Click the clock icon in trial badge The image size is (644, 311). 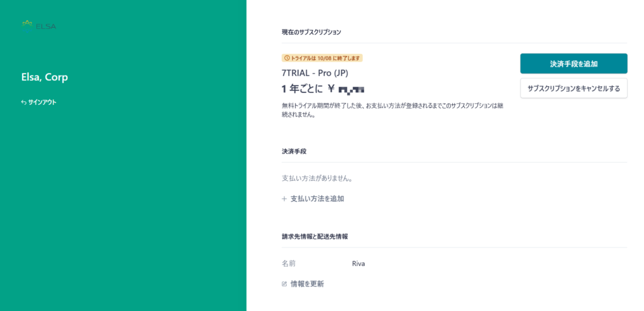click(x=287, y=58)
